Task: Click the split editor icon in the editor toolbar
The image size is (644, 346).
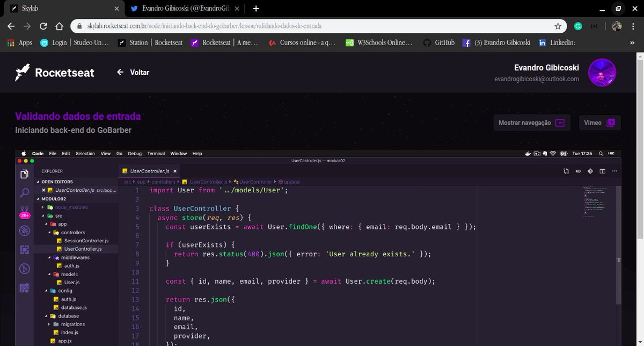Action: tap(602, 171)
